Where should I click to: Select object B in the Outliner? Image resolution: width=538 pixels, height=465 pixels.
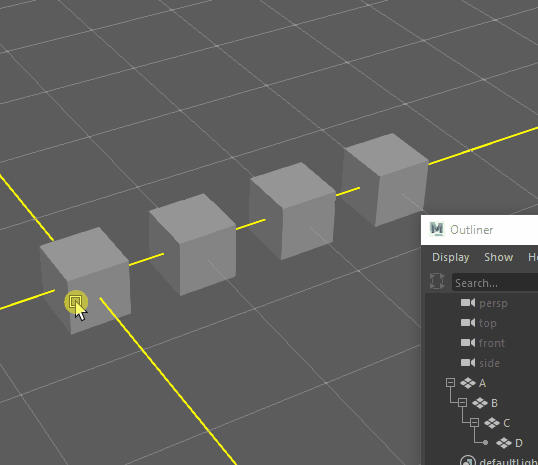tap(494, 403)
